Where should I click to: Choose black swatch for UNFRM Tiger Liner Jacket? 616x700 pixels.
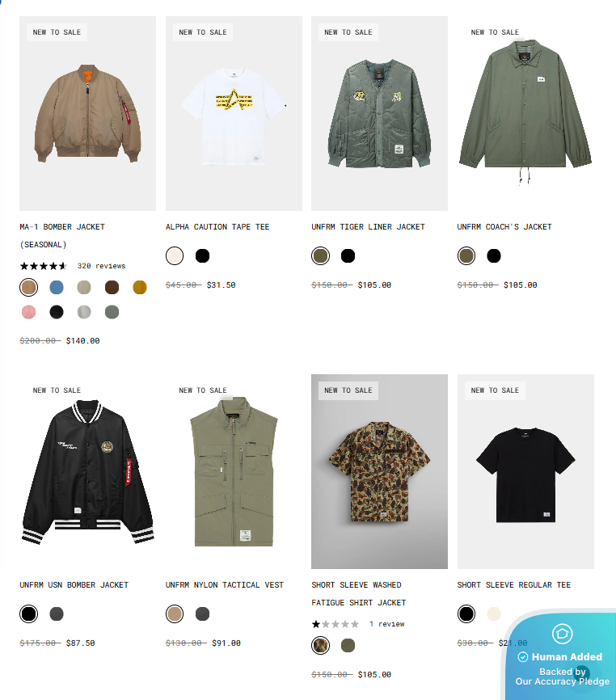tap(348, 255)
